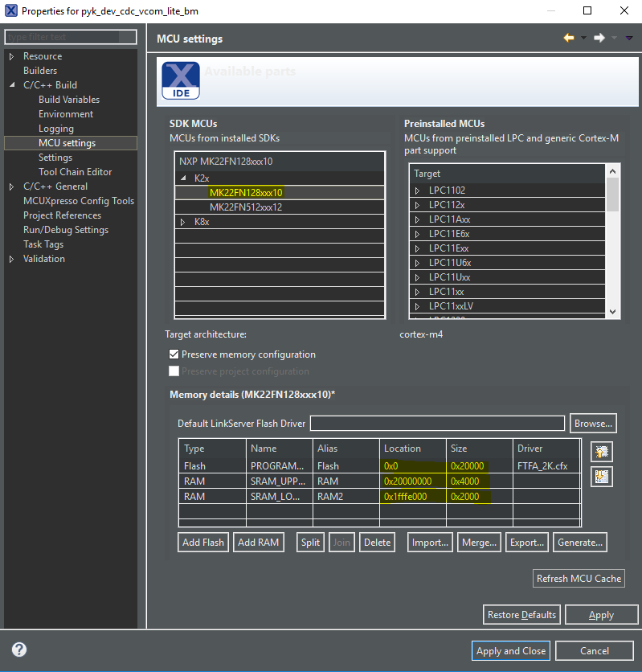The width and height of the screenshot is (642, 672).
Task: Click Refresh MCU Cache button
Action: [579, 578]
